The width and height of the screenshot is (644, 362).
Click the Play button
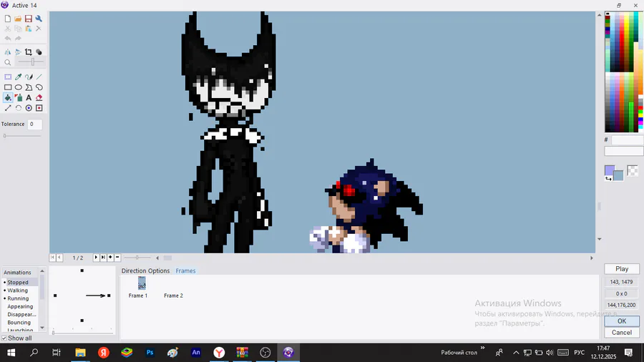click(621, 269)
